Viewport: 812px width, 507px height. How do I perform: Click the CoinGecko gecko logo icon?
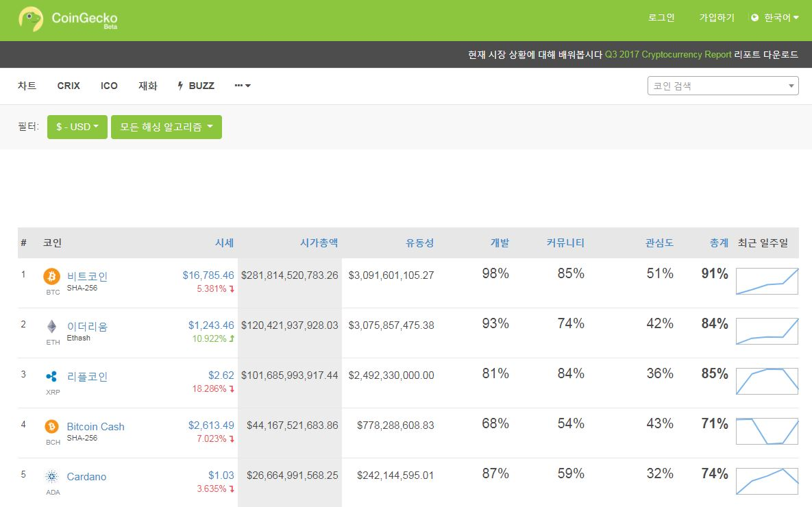[31, 19]
